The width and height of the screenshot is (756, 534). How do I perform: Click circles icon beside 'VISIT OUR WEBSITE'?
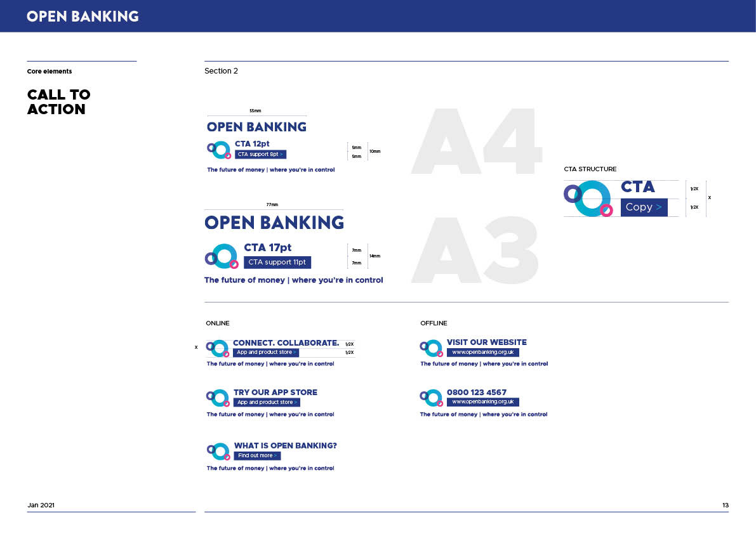point(431,348)
